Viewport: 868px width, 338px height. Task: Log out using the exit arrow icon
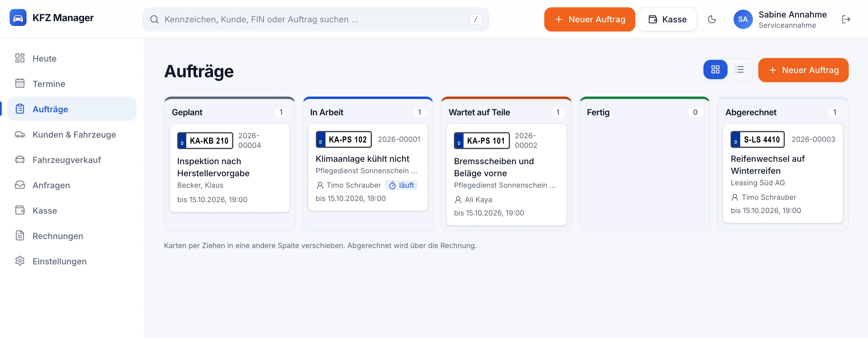click(846, 20)
